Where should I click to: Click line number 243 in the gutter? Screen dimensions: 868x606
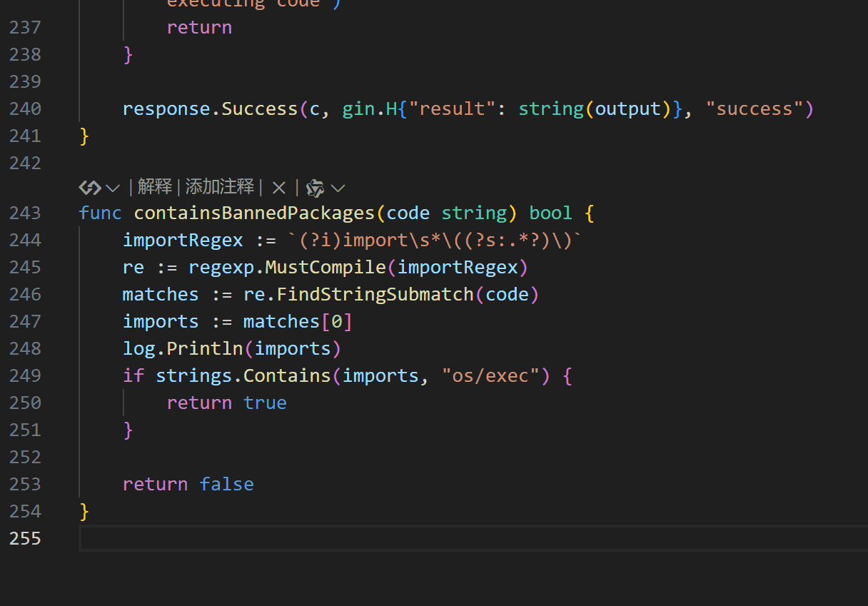tap(26, 213)
